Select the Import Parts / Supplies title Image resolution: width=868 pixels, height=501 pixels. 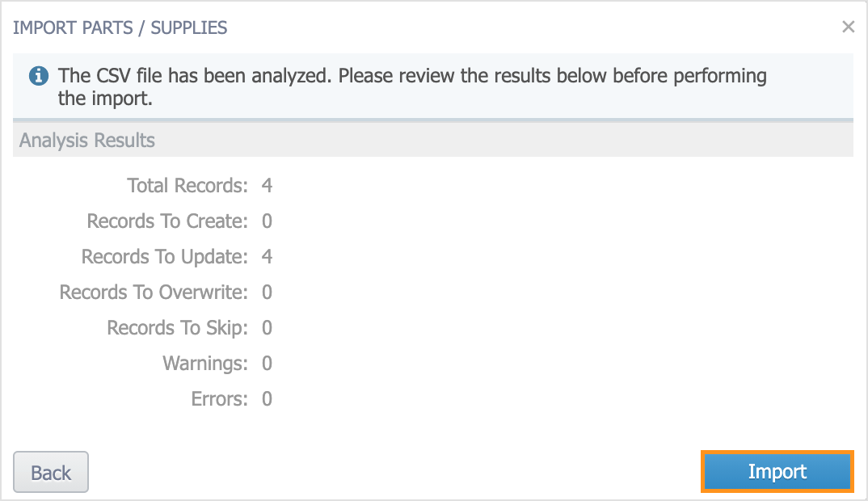coord(120,27)
